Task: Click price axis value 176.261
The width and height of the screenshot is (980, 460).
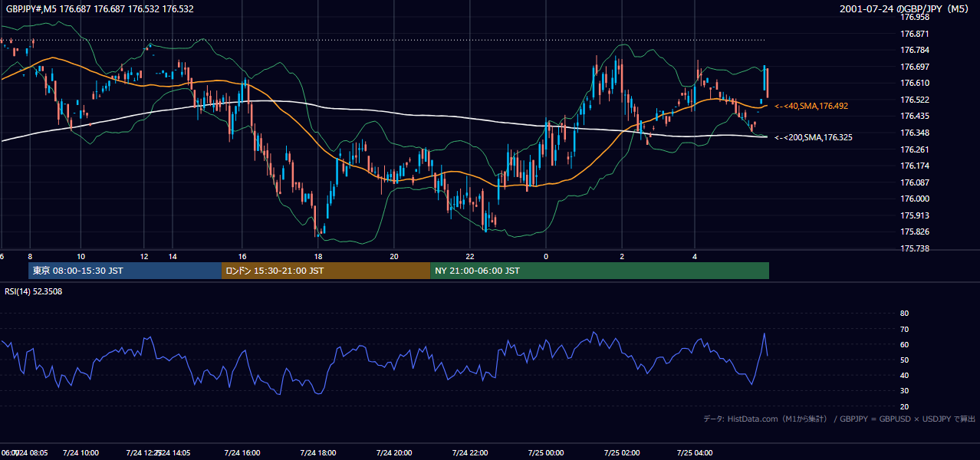Action: tap(914, 149)
